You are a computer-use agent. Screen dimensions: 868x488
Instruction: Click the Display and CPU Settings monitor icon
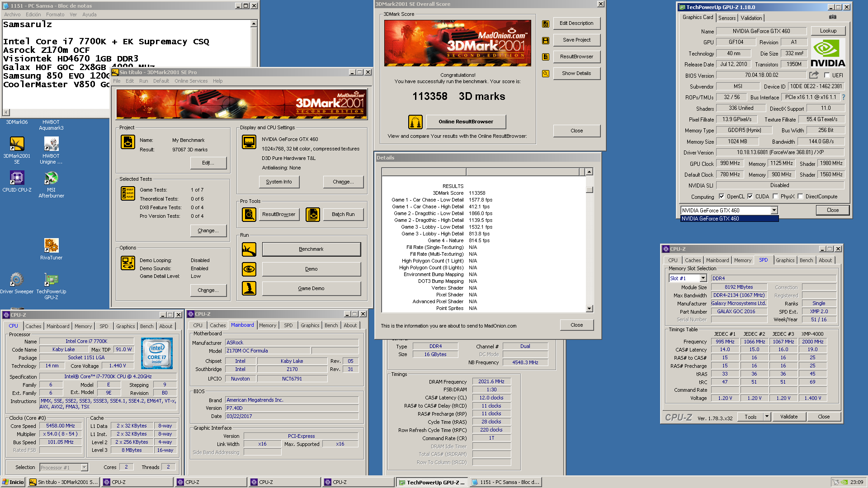(x=249, y=142)
